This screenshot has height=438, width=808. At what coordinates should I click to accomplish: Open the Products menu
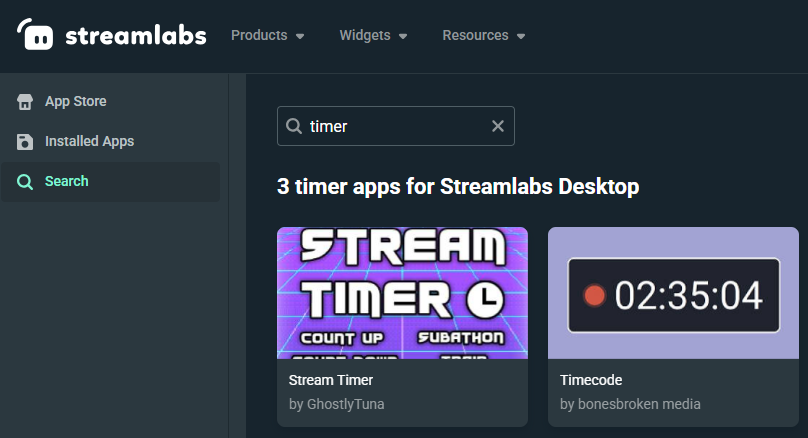pyautogui.click(x=258, y=35)
